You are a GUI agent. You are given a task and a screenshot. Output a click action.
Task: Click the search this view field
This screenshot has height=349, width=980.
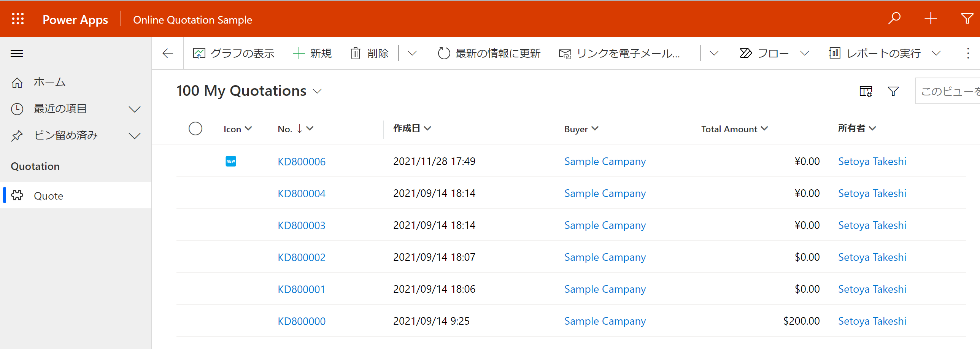pyautogui.click(x=948, y=91)
